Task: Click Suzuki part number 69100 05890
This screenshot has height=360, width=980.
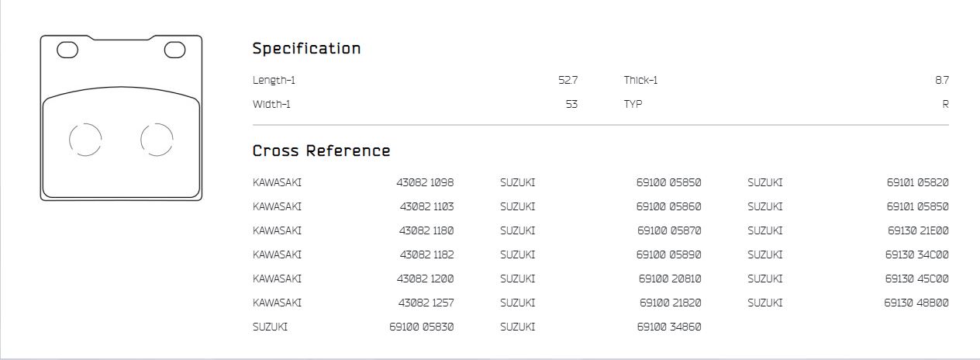Action: click(x=668, y=255)
